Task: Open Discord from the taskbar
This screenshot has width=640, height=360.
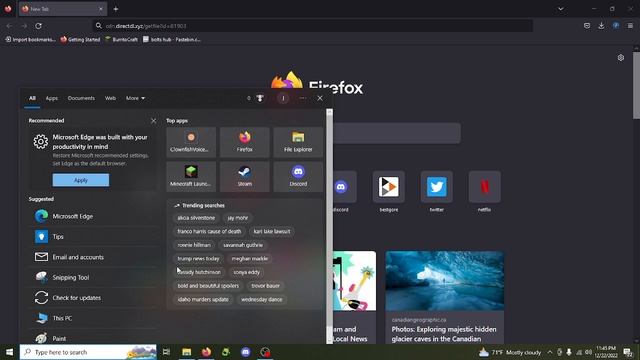Action: (246, 352)
